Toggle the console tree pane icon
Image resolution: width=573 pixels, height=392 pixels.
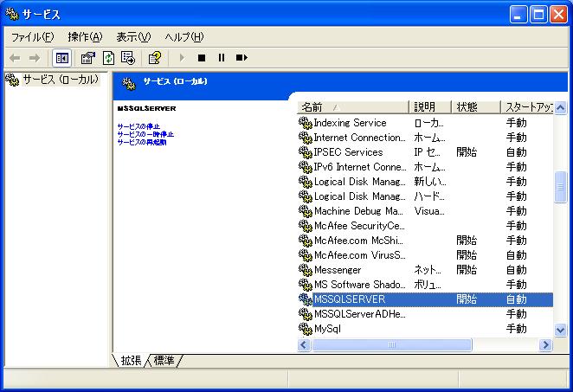click(61, 58)
